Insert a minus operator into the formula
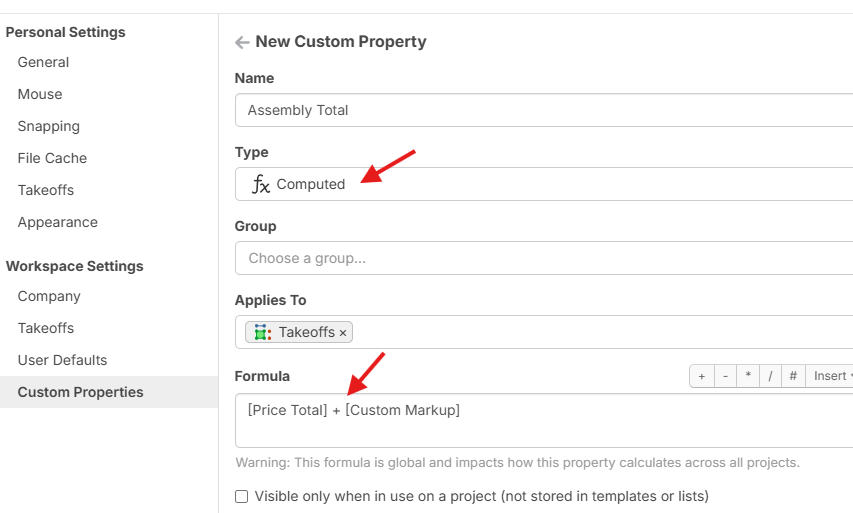The width and height of the screenshot is (853, 513). click(725, 376)
